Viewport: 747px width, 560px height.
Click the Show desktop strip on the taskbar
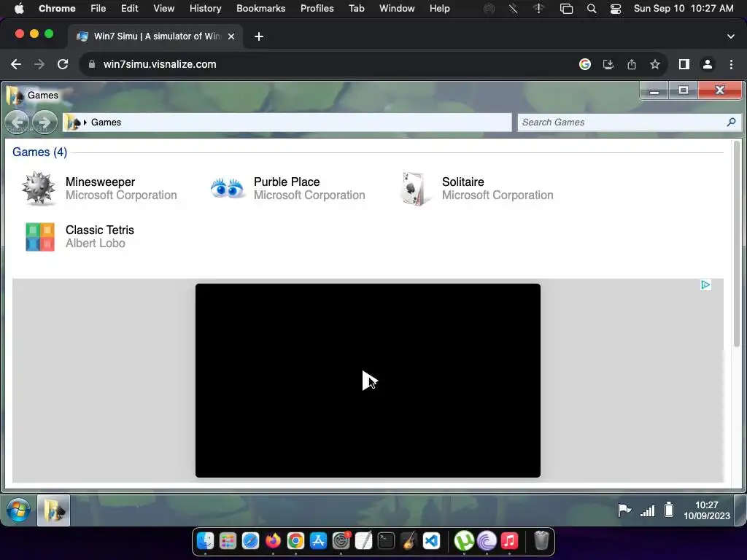tap(740, 510)
